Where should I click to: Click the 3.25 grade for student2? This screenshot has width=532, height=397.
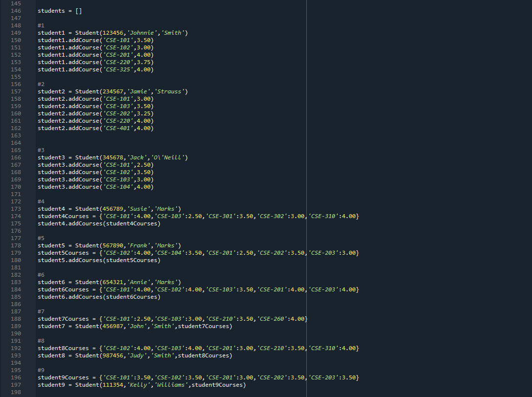pyautogui.click(x=144, y=114)
